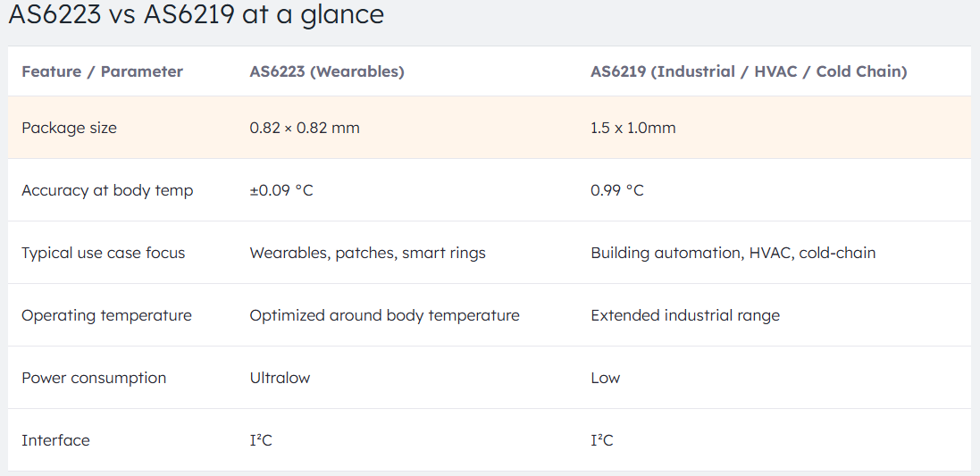Click the '0.82 × 0.82 mm' cell

(x=305, y=128)
